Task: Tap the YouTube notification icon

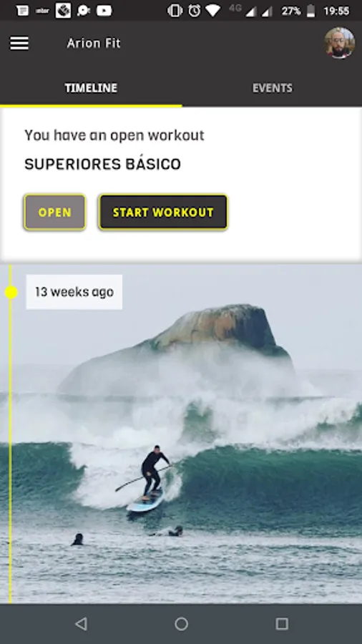Action: [x=104, y=11]
